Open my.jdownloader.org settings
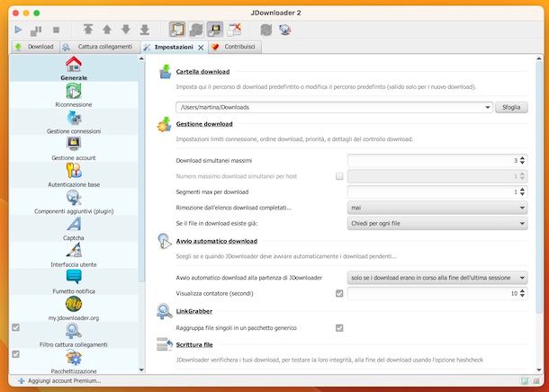The width and height of the screenshot is (549, 392). (x=74, y=308)
